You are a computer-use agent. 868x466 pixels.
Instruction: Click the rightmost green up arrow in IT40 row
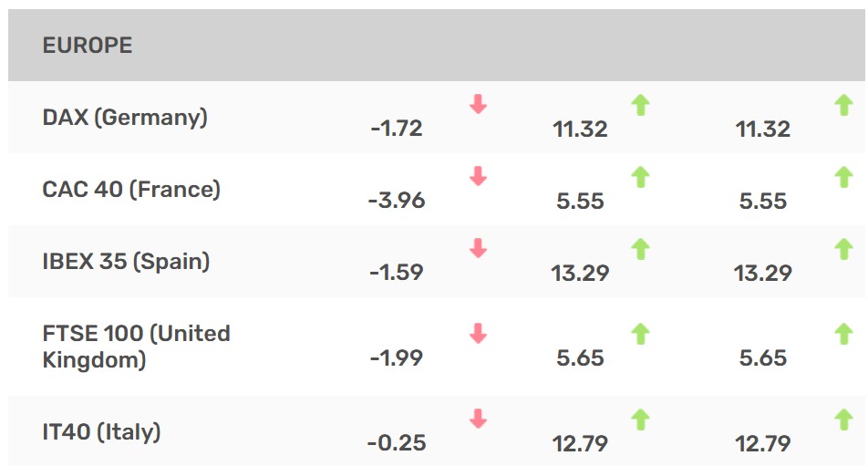pos(843,419)
